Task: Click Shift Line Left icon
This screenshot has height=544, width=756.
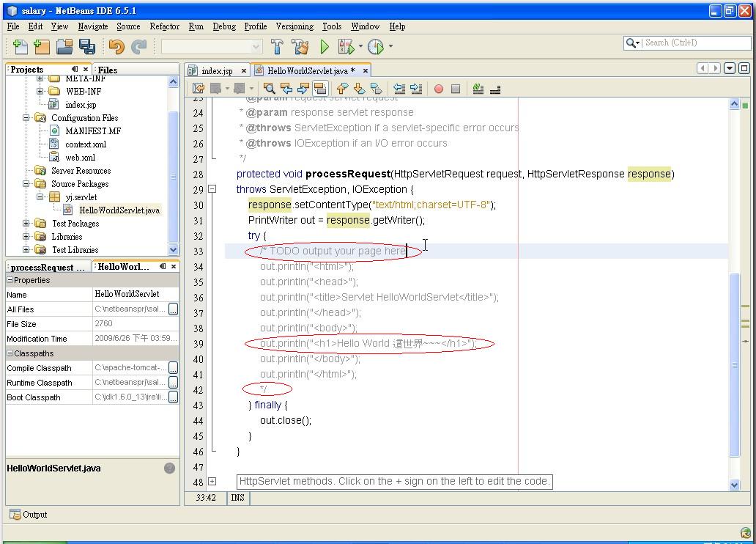Action: coord(399,88)
